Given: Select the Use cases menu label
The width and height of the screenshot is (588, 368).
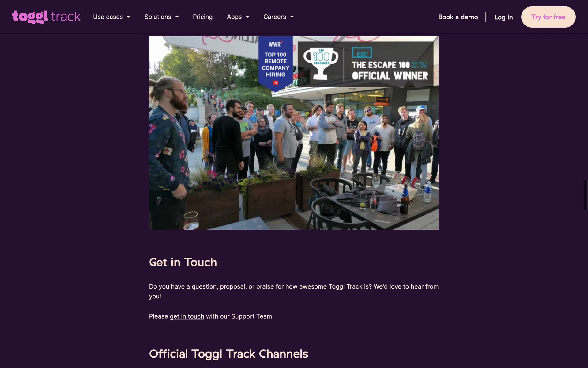Looking at the screenshot, I should tap(108, 17).
